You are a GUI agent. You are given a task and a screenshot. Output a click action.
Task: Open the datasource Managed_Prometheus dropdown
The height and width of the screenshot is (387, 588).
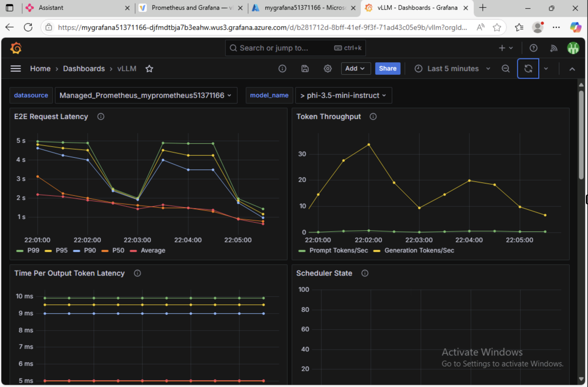(146, 95)
